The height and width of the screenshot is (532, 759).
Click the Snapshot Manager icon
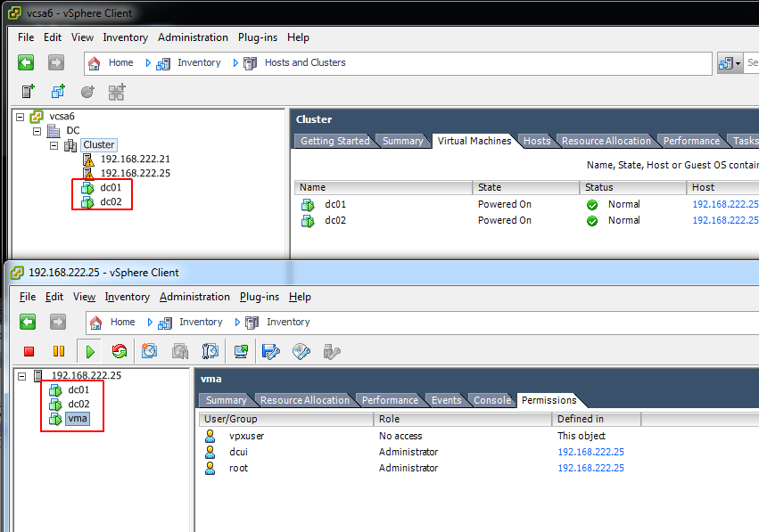pos(210,351)
